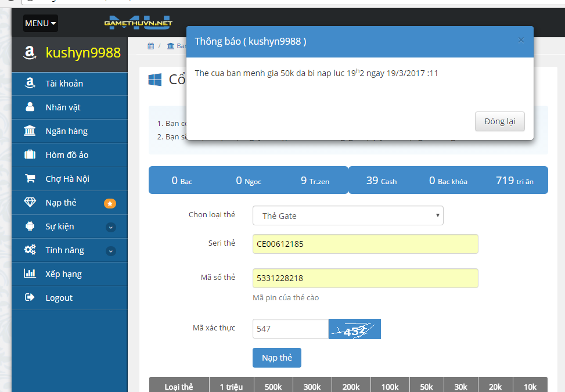Click the 0 Bạc khóa balance
The height and width of the screenshot is (392, 565).
pyautogui.click(x=448, y=180)
